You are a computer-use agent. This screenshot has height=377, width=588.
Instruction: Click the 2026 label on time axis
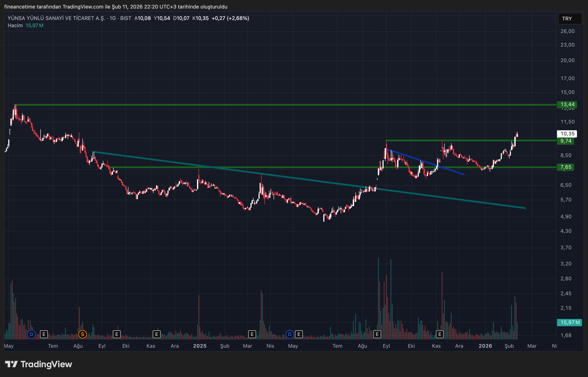pos(485,346)
